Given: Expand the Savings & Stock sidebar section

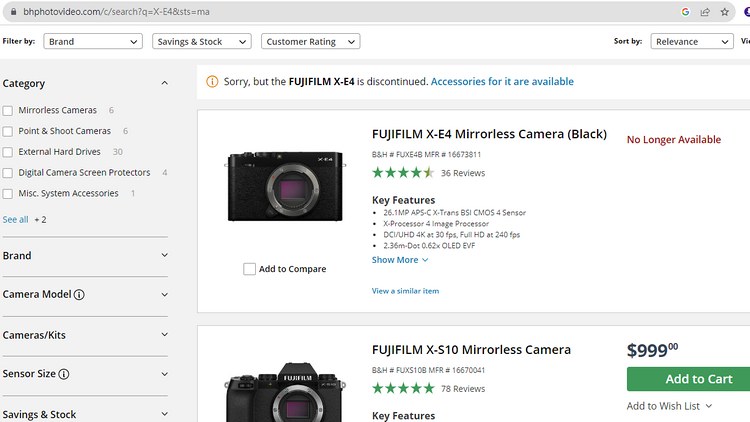Looking at the screenshot, I should [165, 414].
